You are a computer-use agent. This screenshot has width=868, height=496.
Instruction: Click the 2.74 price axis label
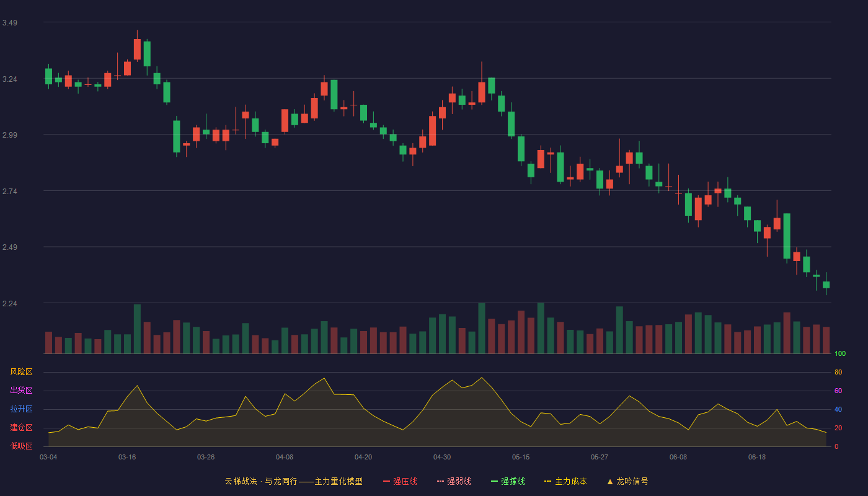click(9, 192)
